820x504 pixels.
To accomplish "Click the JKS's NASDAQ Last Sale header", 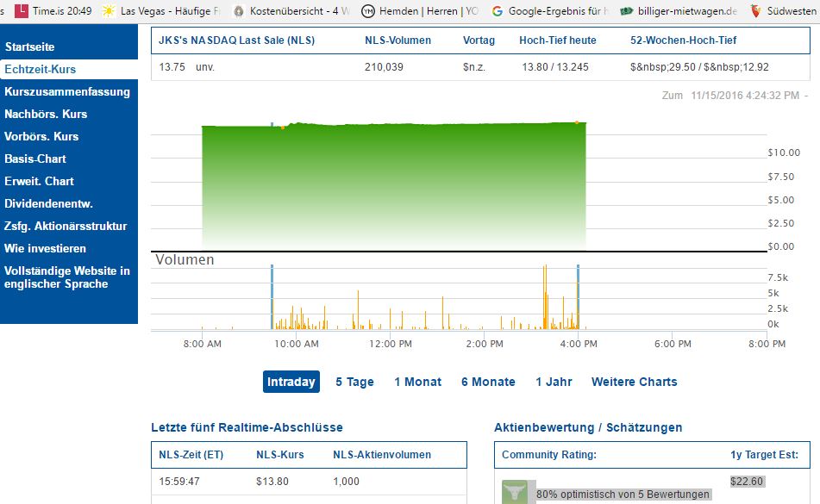I will 237,40.
